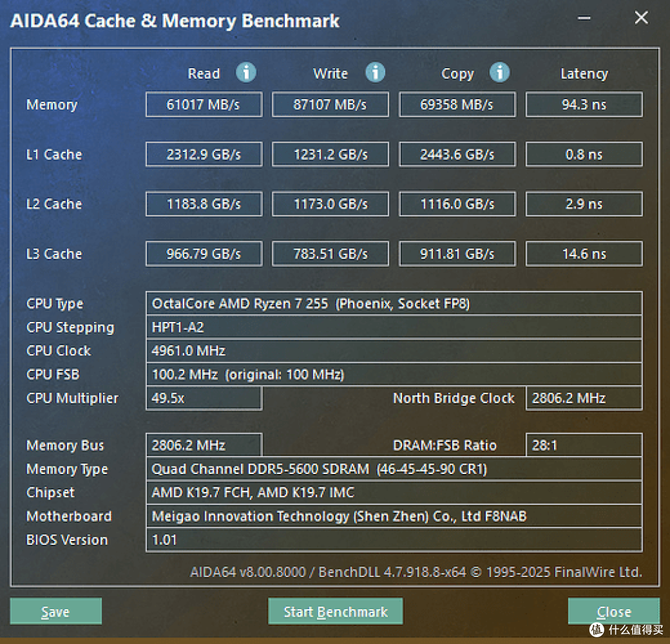Viewport: 670px width, 644px height.
Task: Click the DRAM:FSB Ratio value 28:1
Action: [584, 445]
